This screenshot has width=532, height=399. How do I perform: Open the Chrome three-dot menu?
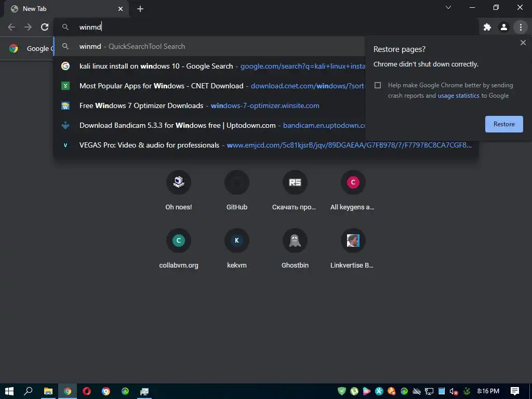pos(521,27)
